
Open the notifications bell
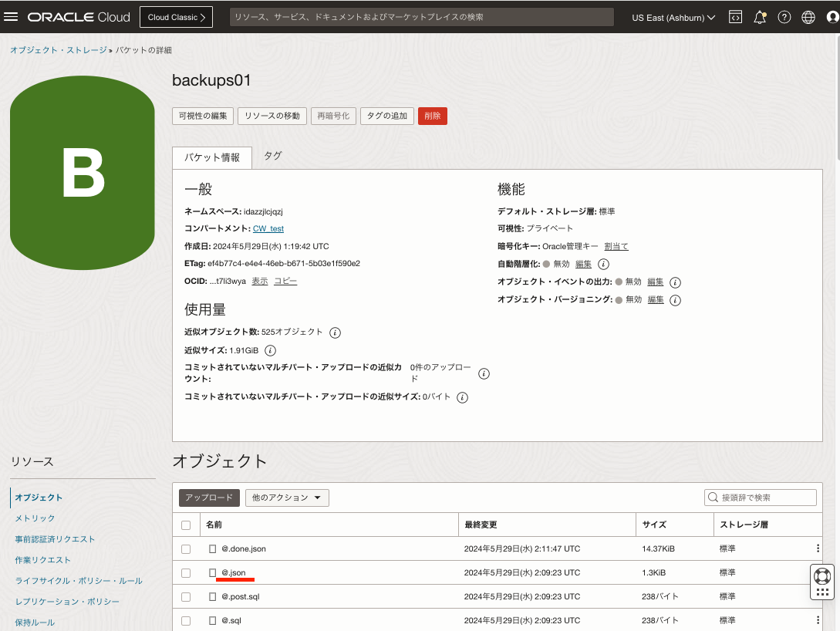coord(760,17)
